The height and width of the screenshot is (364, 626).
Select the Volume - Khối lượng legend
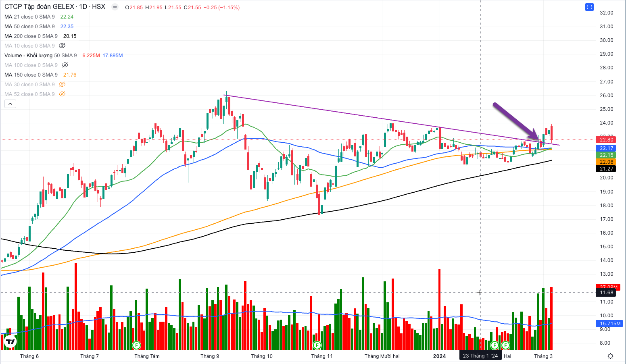pos(40,55)
